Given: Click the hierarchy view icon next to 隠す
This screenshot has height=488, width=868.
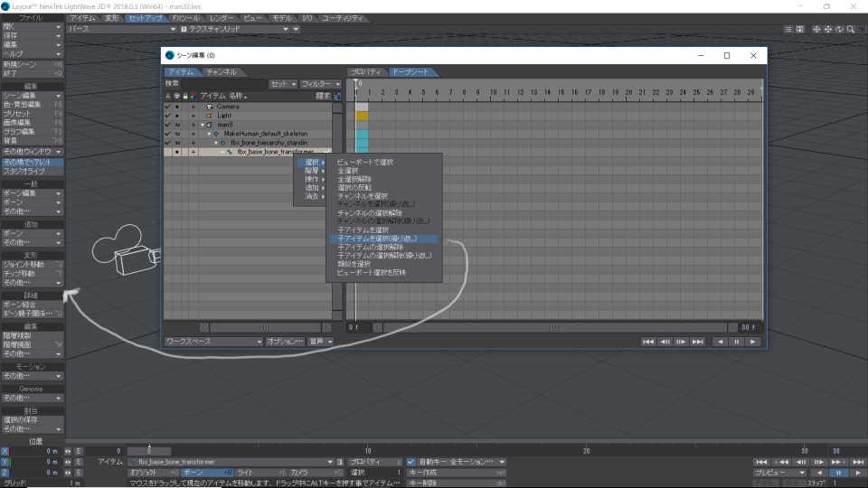Looking at the screenshot, I should (x=337, y=97).
